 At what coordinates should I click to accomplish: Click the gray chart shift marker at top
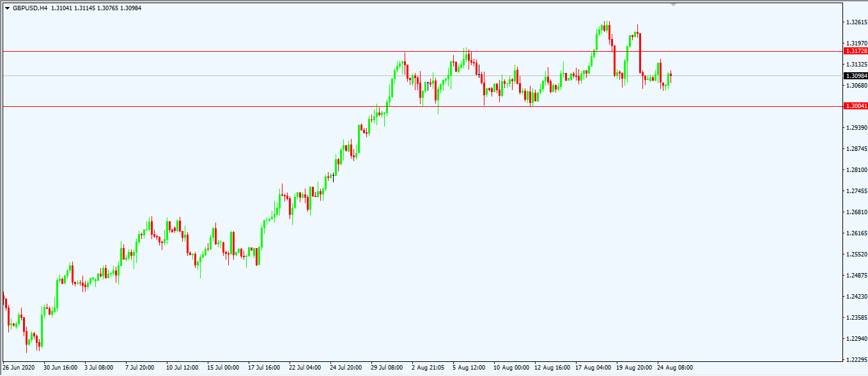click(x=672, y=4)
